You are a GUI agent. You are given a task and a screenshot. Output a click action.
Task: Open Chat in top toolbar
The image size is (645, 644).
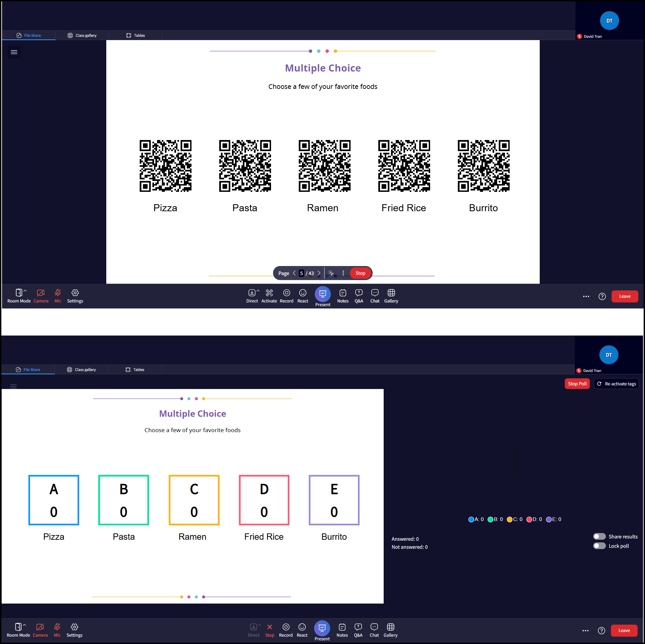point(375,296)
